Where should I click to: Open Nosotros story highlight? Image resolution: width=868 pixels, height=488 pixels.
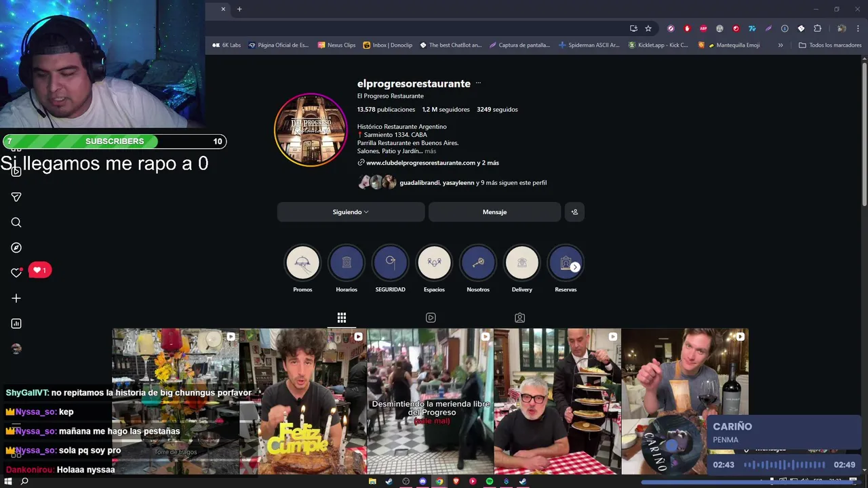pyautogui.click(x=478, y=263)
